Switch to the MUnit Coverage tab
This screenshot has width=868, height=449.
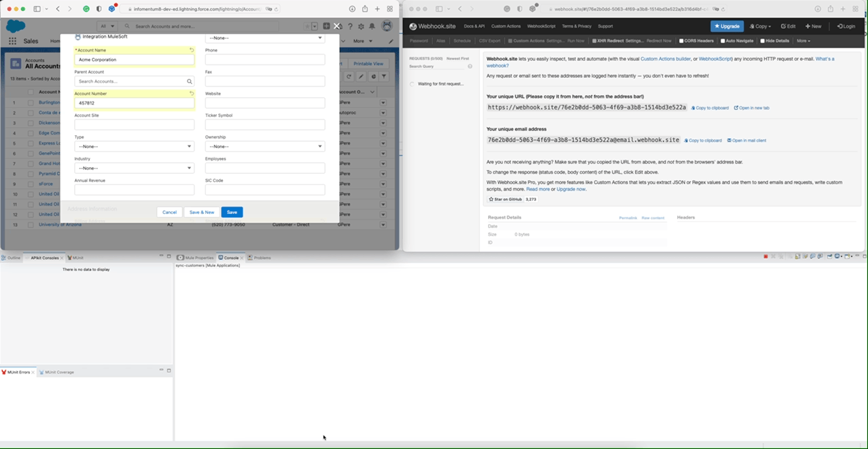click(57, 372)
